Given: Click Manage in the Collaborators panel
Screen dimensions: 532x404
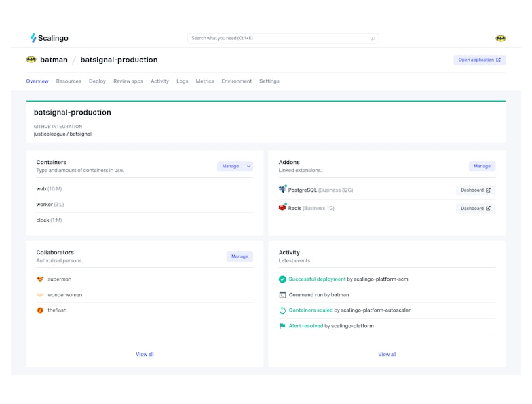Looking at the screenshot, I should click(x=240, y=256).
